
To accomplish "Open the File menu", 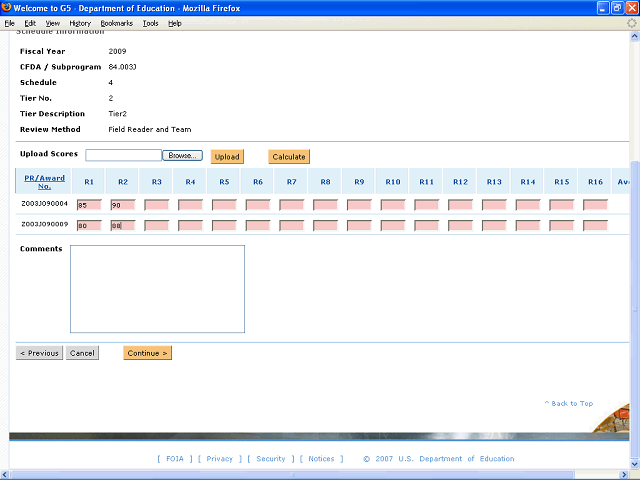I will point(10,23).
